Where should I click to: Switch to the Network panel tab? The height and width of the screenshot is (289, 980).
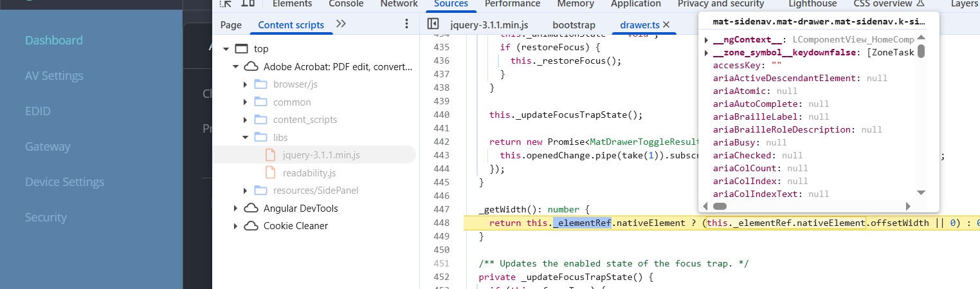pyautogui.click(x=399, y=4)
